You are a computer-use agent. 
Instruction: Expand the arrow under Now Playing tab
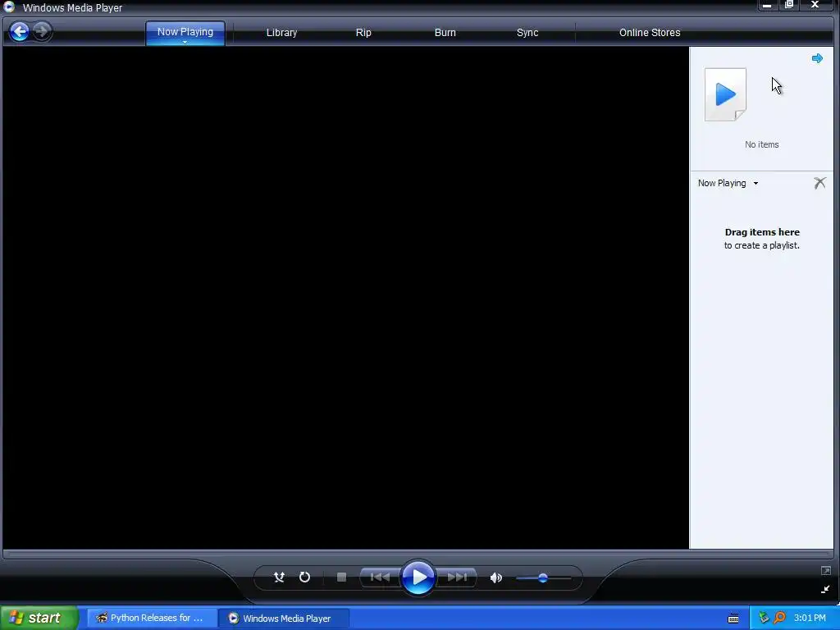click(x=185, y=42)
